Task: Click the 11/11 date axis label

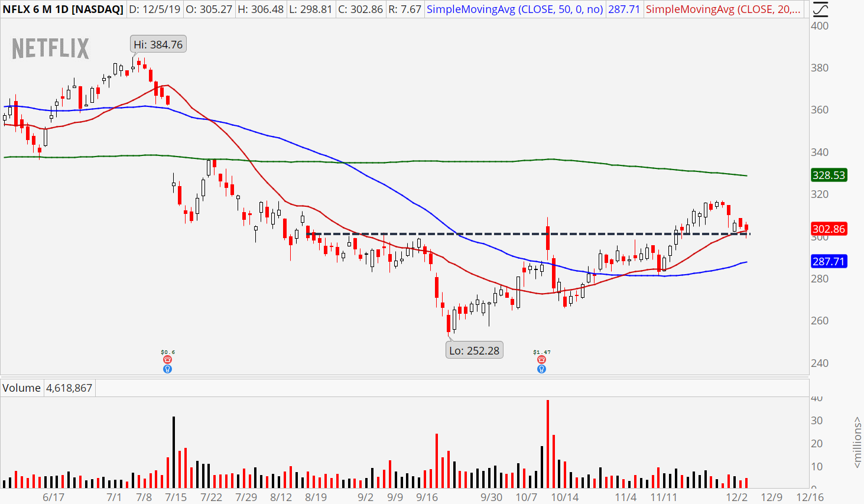Action: 664,497
